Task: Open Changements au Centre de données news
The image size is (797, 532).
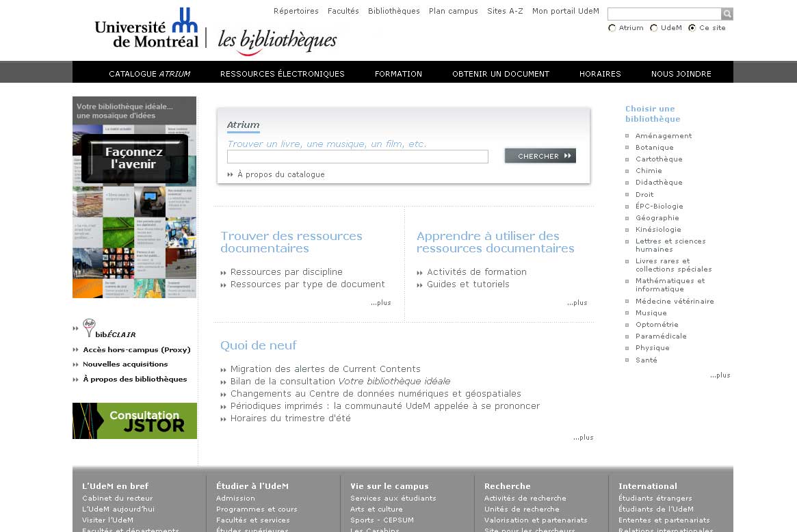Action: pyautogui.click(x=376, y=393)
